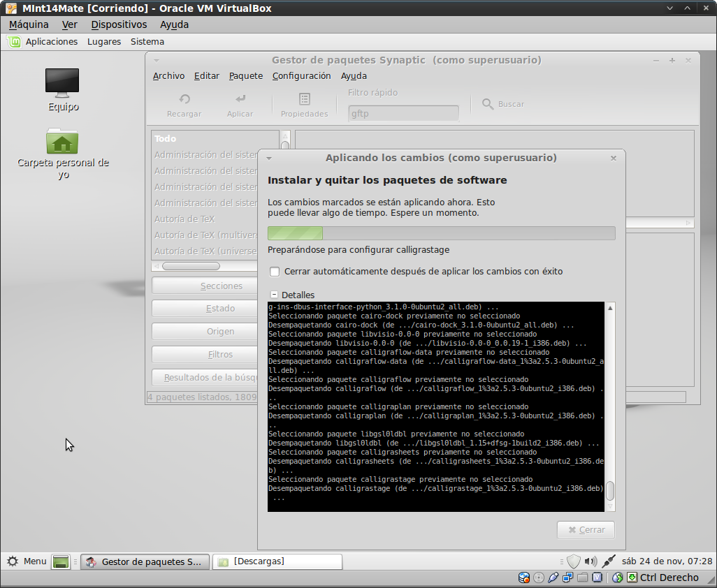Switch to the Descargas taskbar window

[277, 561]
